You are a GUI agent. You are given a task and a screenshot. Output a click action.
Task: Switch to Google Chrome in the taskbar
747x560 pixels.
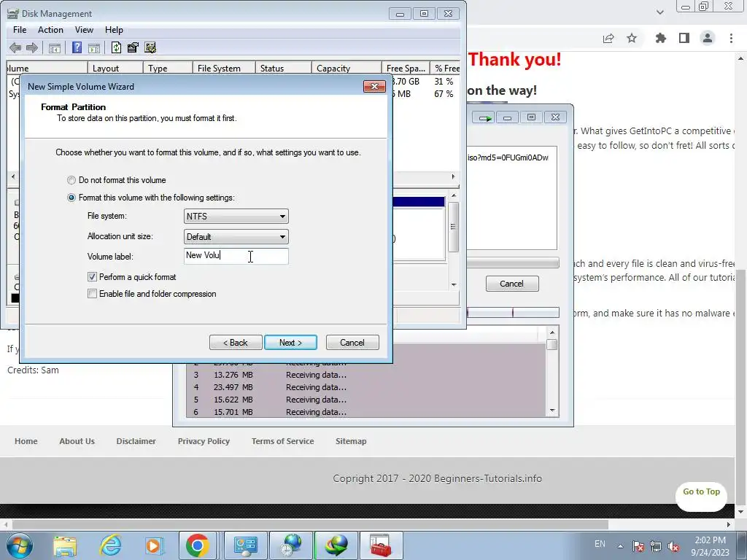coord(197,545)
